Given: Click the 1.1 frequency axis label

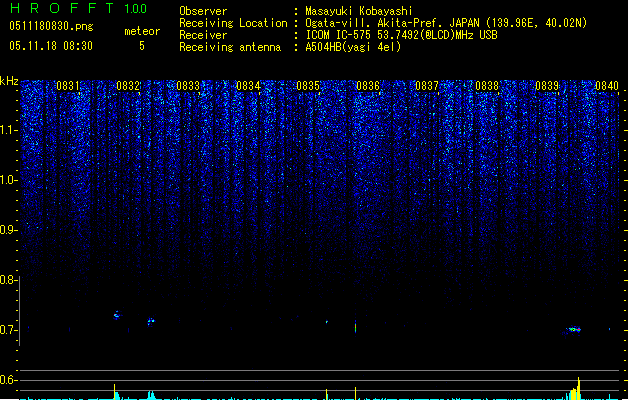Looking at the screenshot, I should (9, 130).
